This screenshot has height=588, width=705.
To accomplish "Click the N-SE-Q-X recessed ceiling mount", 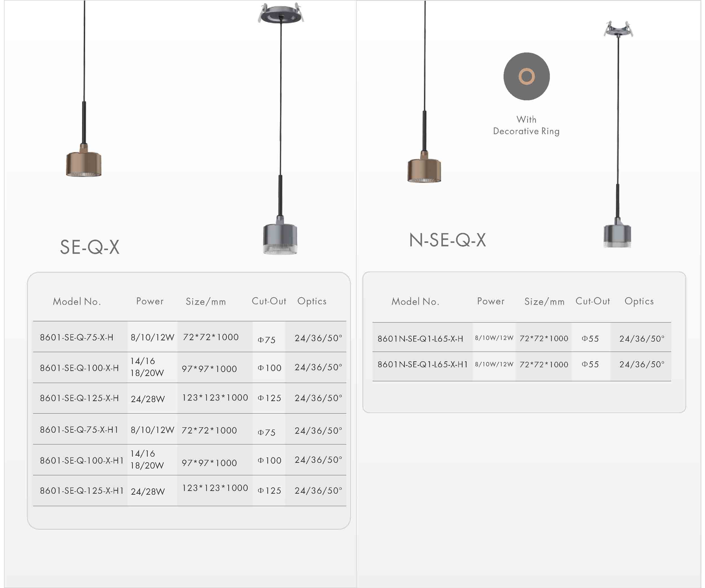I will [x=618, y=30].
